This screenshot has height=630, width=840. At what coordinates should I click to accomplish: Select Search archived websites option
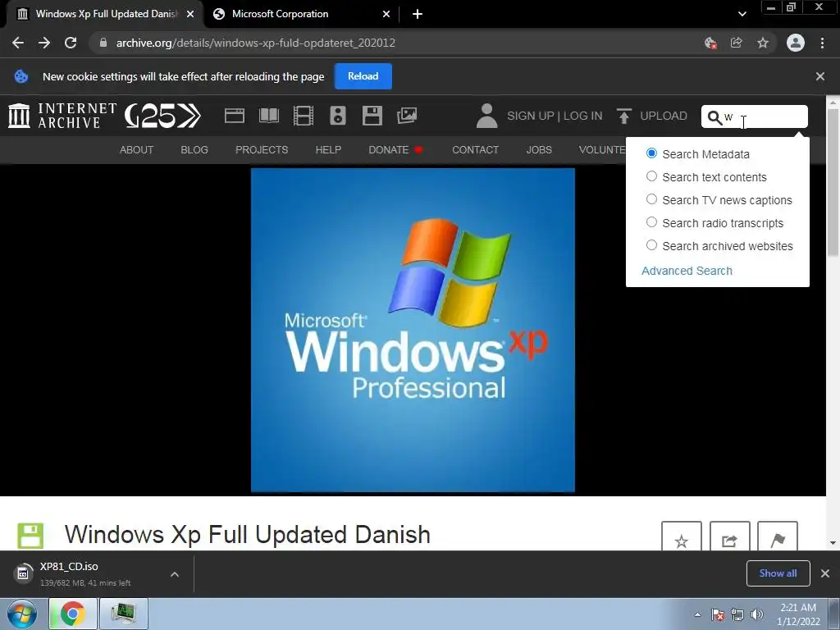click(x=651, y=245)
